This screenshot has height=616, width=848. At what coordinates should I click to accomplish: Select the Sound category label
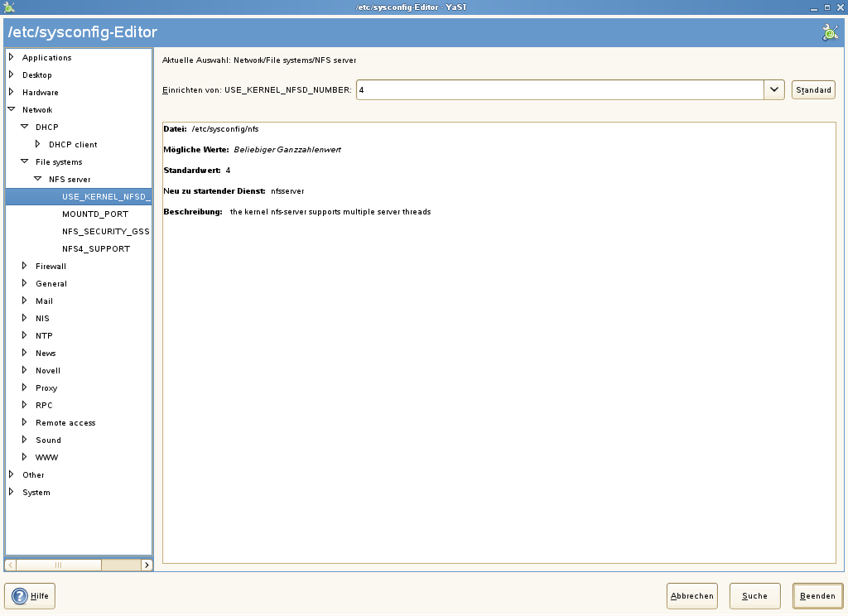[x=48, y=440]
